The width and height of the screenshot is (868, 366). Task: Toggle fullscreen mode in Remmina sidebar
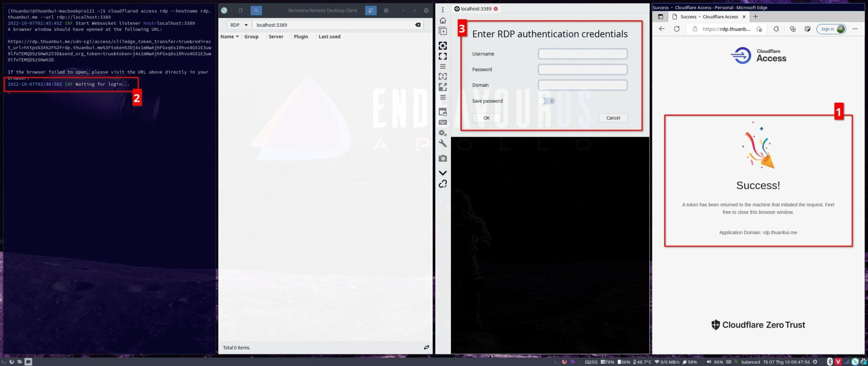[x=443, y=56]
